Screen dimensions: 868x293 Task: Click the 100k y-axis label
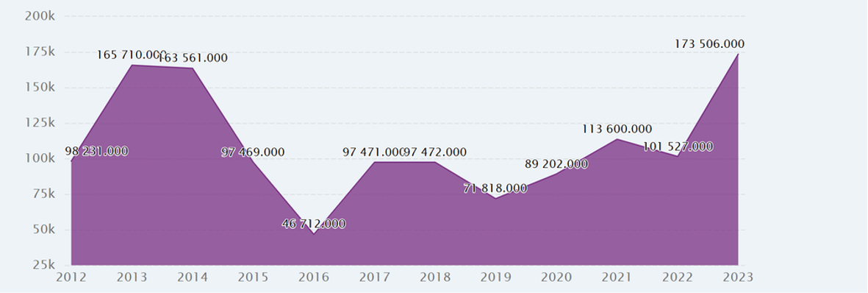point(40,158)
